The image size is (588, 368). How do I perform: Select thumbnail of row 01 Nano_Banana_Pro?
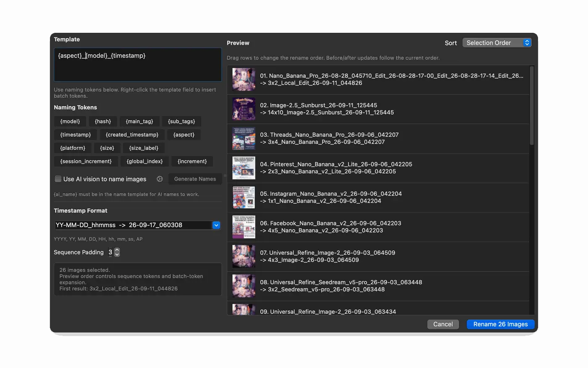244,79
